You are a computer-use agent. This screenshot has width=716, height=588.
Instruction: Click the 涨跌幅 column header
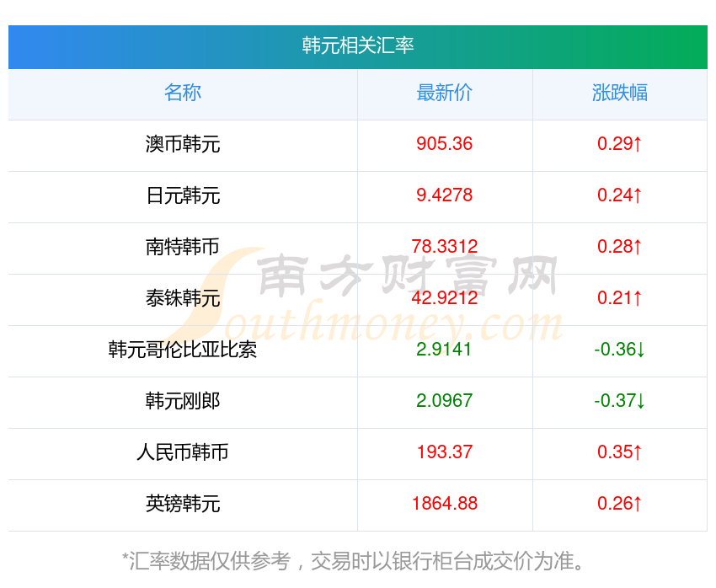click(620, 93)
